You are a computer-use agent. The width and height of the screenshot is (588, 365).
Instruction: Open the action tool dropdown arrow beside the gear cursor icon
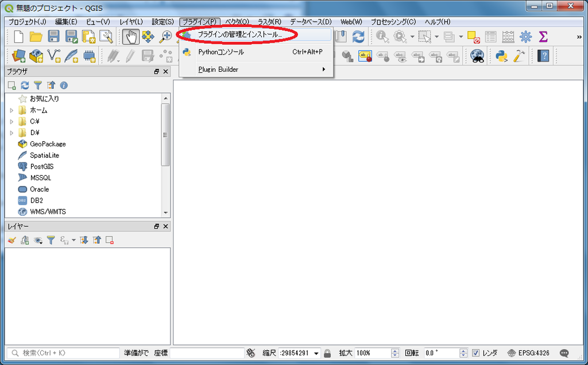412,37
